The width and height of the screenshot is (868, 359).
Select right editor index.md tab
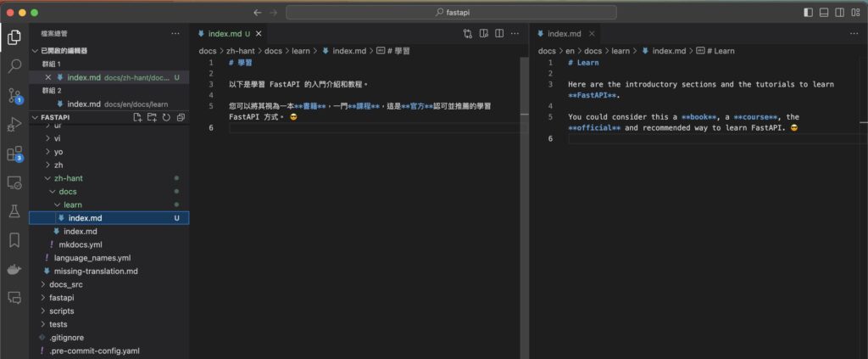(565, 33)
